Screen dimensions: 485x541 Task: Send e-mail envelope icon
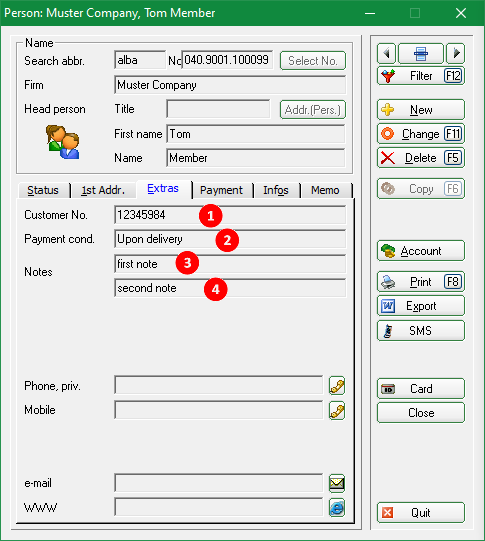point(337,483)
